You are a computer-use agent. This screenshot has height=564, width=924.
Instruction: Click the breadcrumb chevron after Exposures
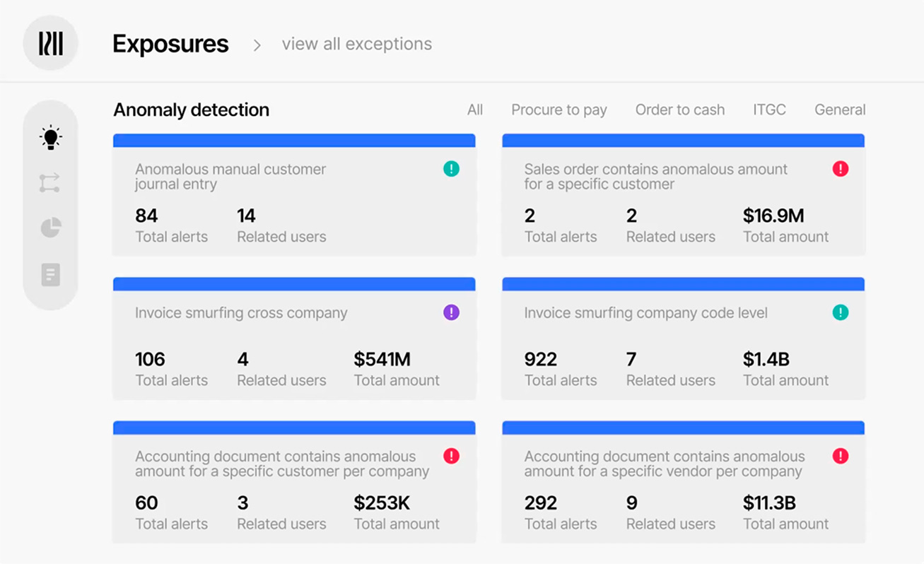click(x=257, y=45)
